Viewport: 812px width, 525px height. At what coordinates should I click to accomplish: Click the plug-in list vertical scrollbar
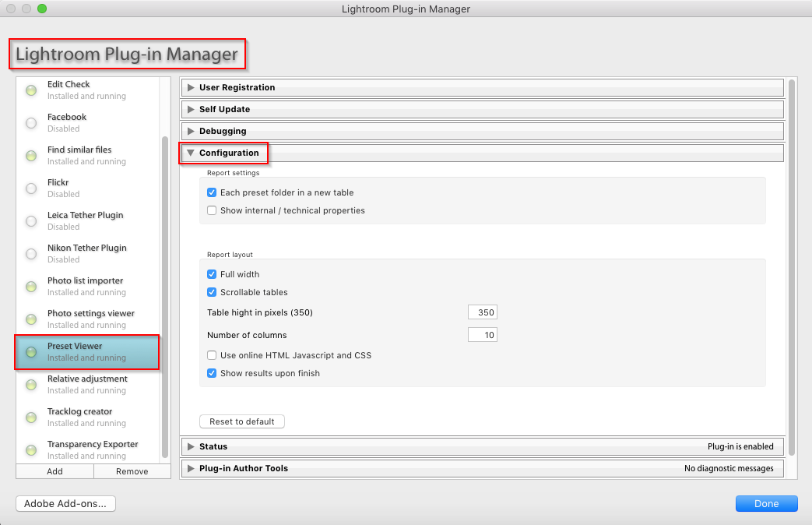[x=164, y=296]
